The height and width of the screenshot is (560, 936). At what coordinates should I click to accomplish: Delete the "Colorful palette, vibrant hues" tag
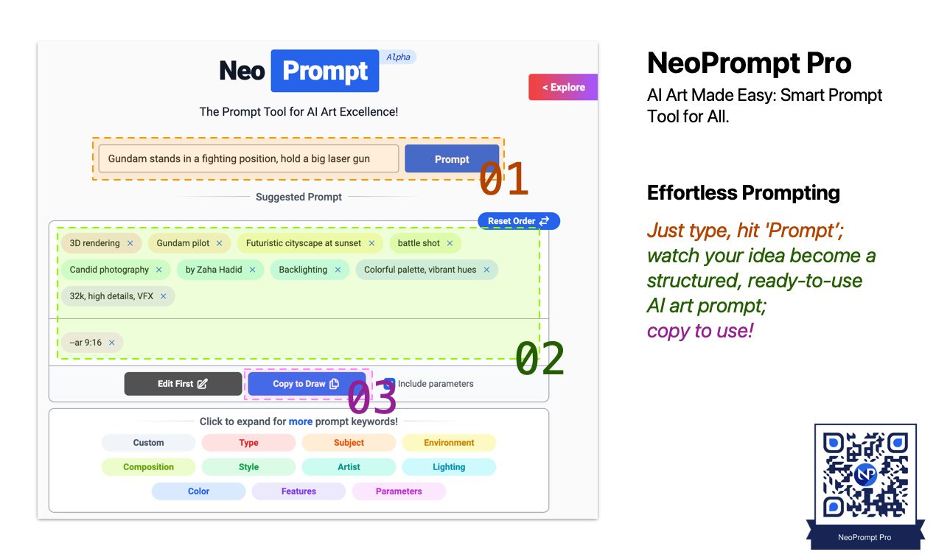coord(486,270)
